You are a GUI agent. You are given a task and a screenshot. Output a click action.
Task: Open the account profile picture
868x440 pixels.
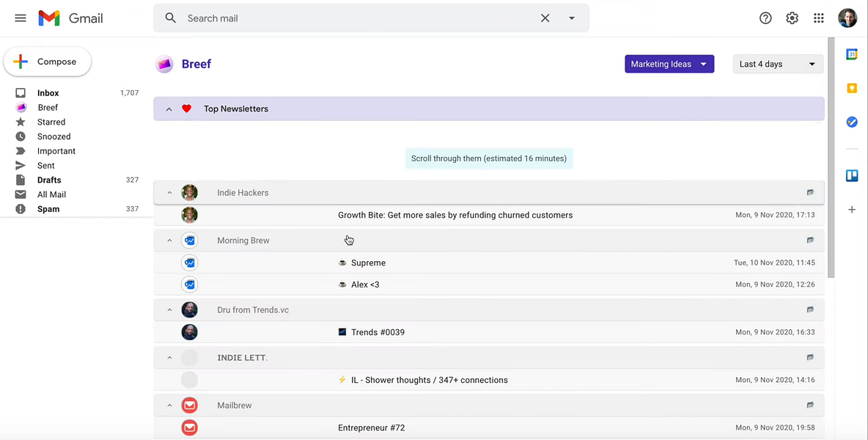tap(847, 18)
